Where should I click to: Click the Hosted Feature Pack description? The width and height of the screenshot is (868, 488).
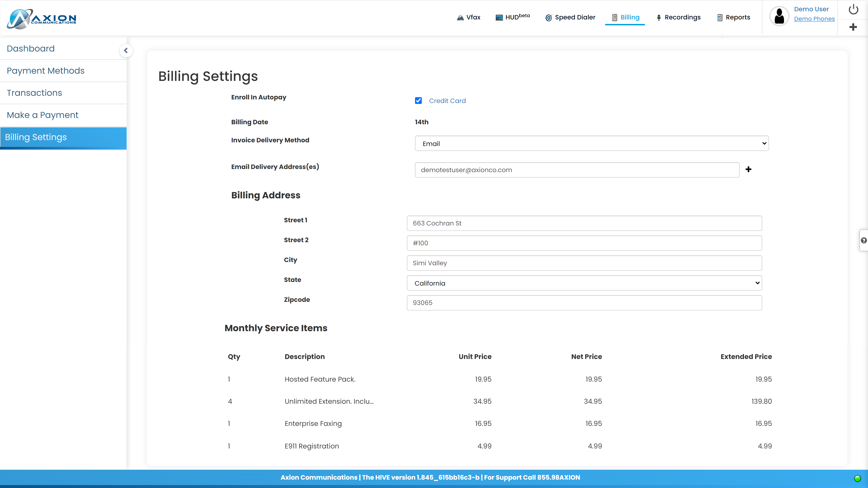[320, 379]
